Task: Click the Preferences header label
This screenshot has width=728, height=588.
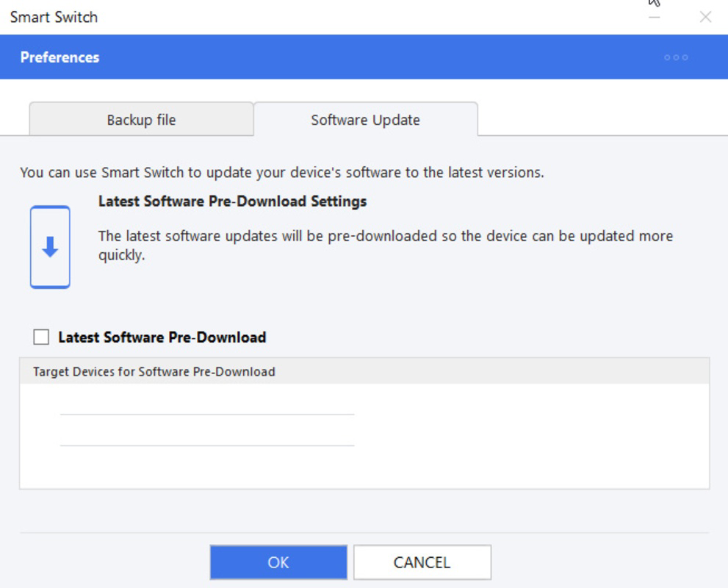Action: pos(59,57)
